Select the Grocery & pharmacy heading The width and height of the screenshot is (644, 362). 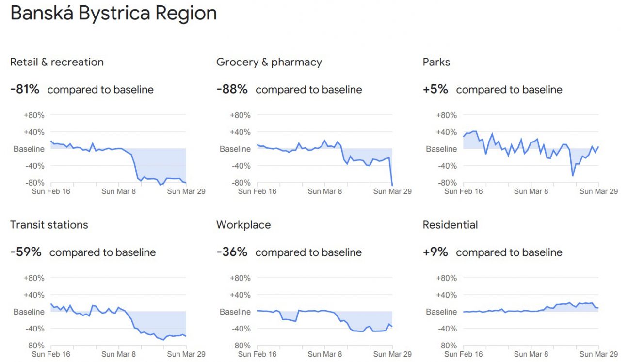[x=269, y=63]
